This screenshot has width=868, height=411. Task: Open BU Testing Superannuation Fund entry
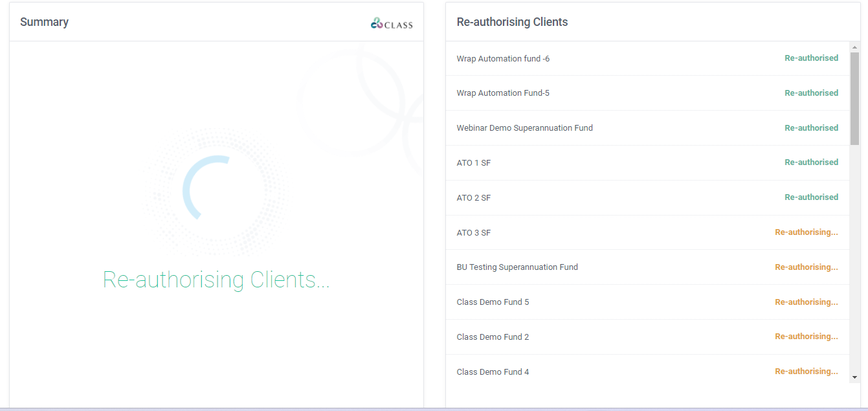coord(517,267)
